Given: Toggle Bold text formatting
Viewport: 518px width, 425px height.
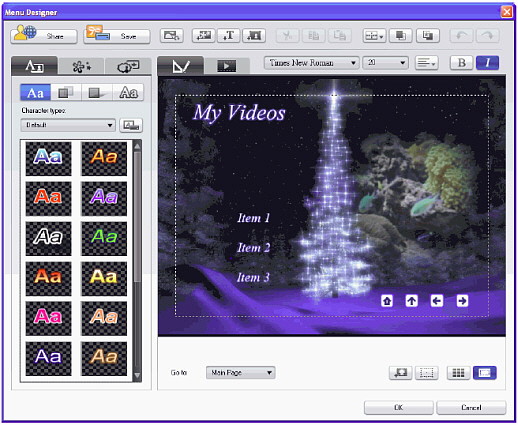Looking at the screenshot, I should pyautogui.click(x=461, y=63).
